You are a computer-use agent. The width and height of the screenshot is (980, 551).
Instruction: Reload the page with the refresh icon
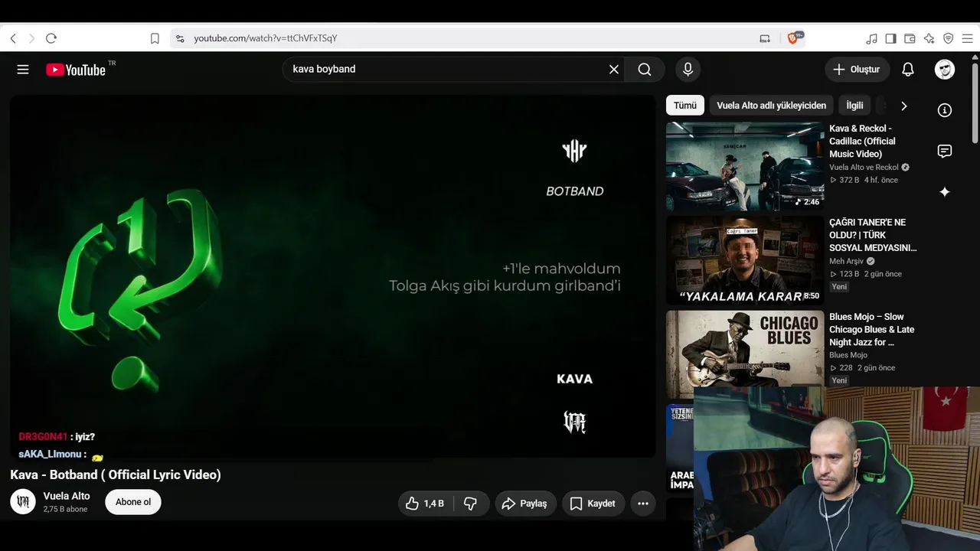pos(51,38)
